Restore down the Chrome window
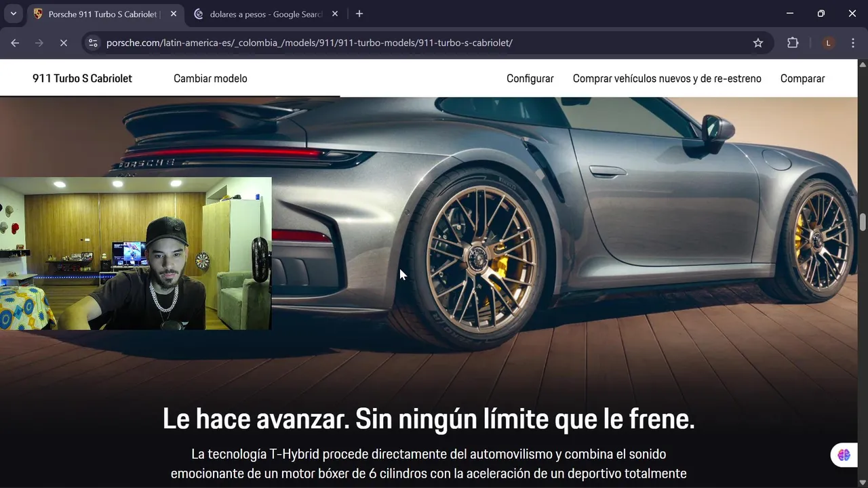Screen dimensions: 868x488 [821, 14]
